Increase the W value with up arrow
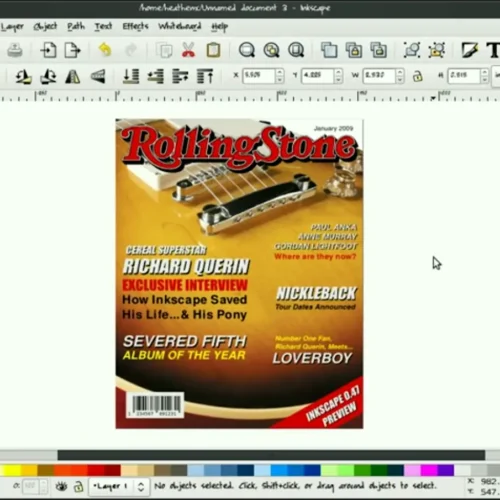The height and width of the screenshot is (500, 500). click(400, 72)
